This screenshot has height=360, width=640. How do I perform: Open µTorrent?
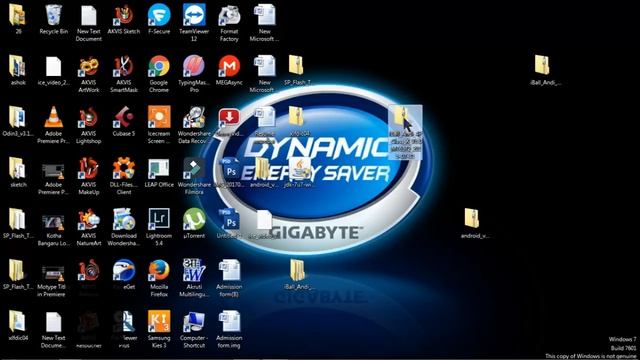pyautogui.click(x=194, y=220)
